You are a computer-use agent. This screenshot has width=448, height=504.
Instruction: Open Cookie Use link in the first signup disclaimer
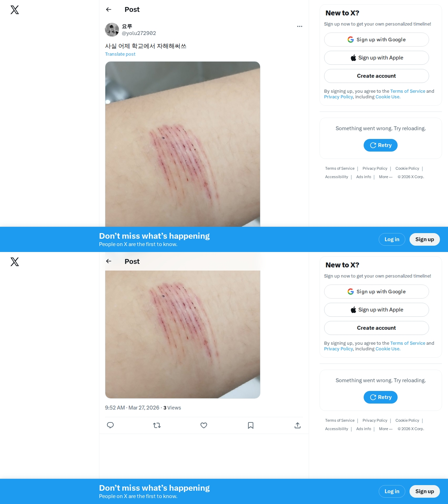click(388, 97)
